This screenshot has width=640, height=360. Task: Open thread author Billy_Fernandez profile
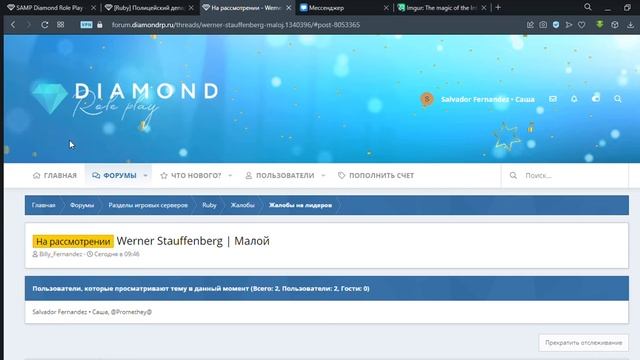pyautogui.click(x=61, y=254)
